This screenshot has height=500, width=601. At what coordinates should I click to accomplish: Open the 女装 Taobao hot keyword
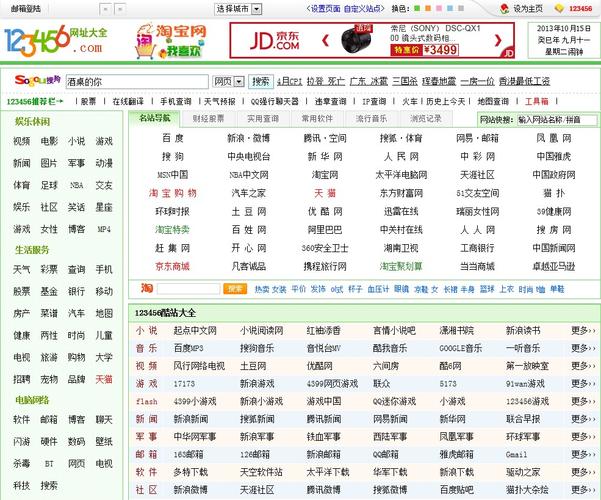[x=279, y=289]
